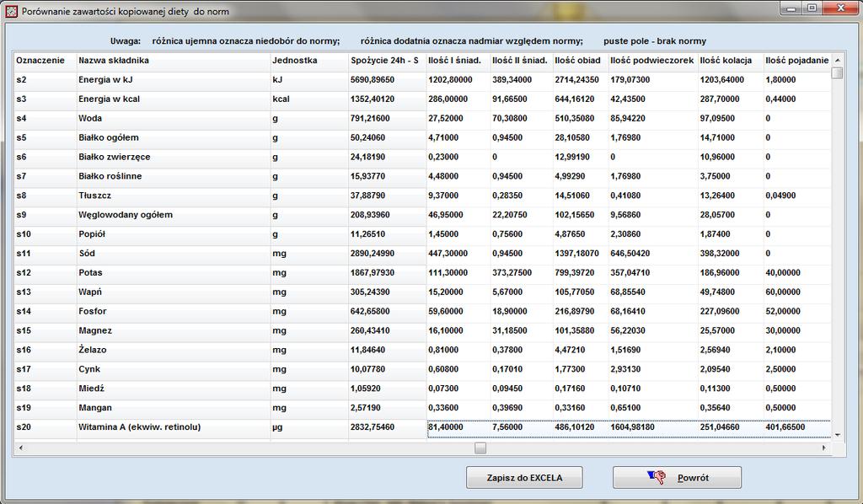Click the cell with value 1203,64000

pos(731,80)
